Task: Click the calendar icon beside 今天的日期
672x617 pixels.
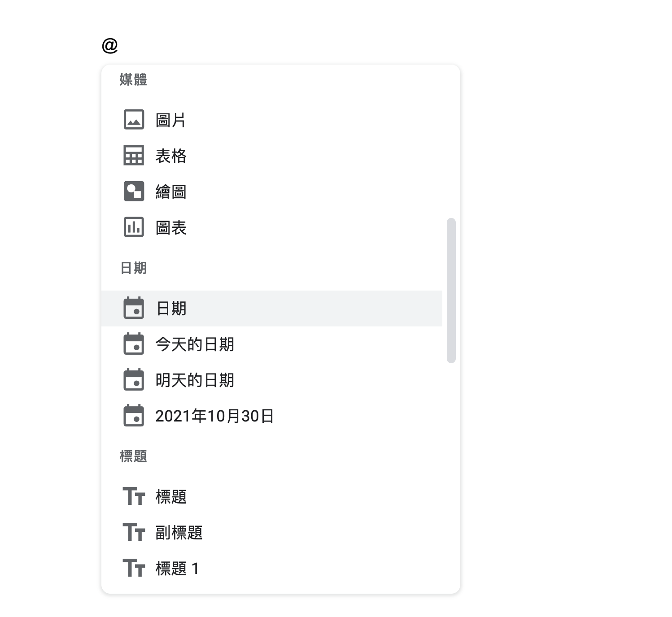Action: tap(134, 344)
